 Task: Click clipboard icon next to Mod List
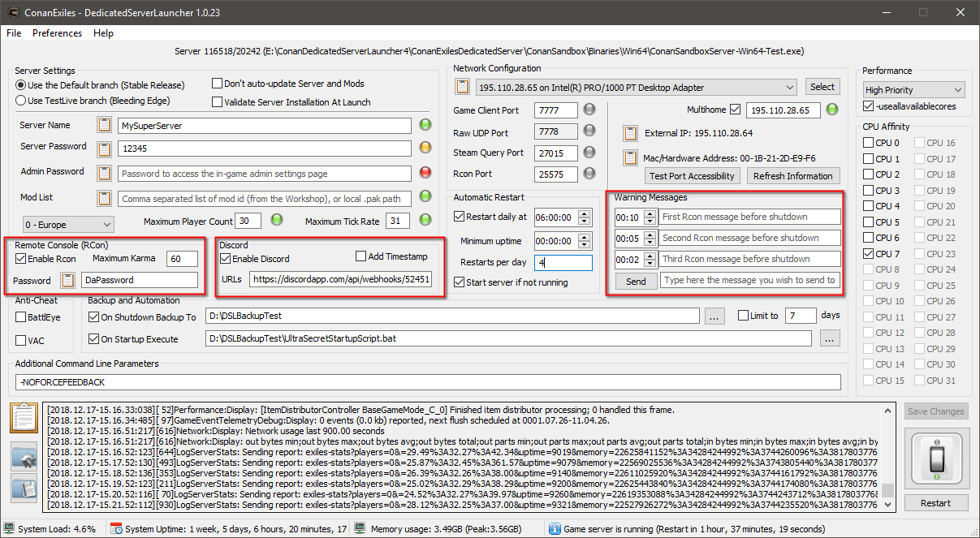coord(104,198)
